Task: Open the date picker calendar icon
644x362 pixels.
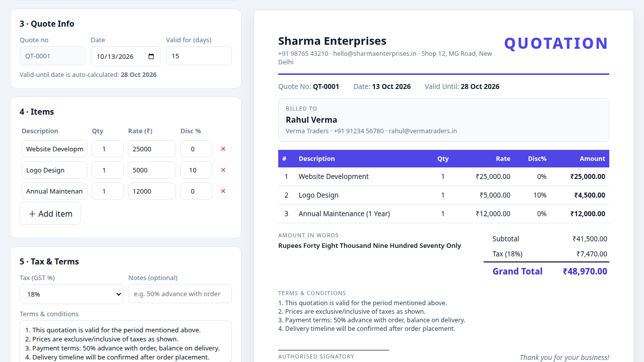Action: click(x=151, y=56)
